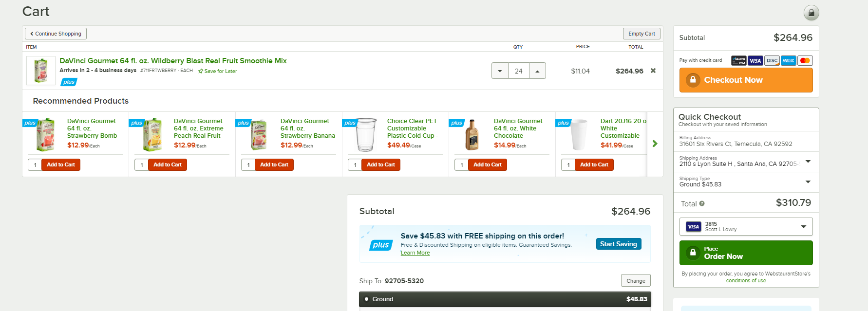Open Extreme Peach Real Fruit product image
868x311 pixels.
153,134
